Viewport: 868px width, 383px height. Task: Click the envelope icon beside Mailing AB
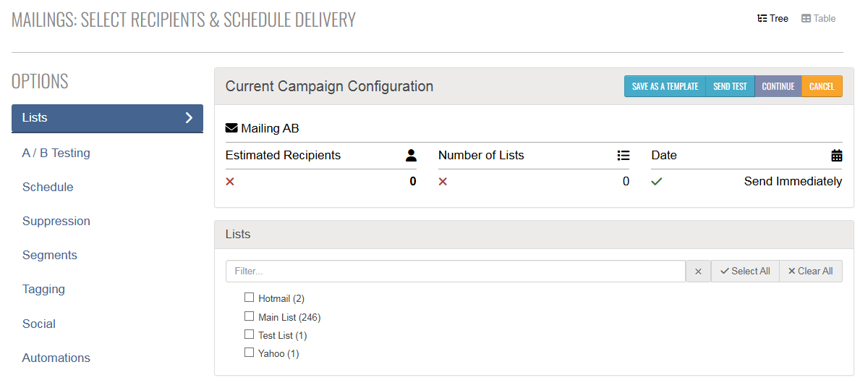(x=231, y=128)
